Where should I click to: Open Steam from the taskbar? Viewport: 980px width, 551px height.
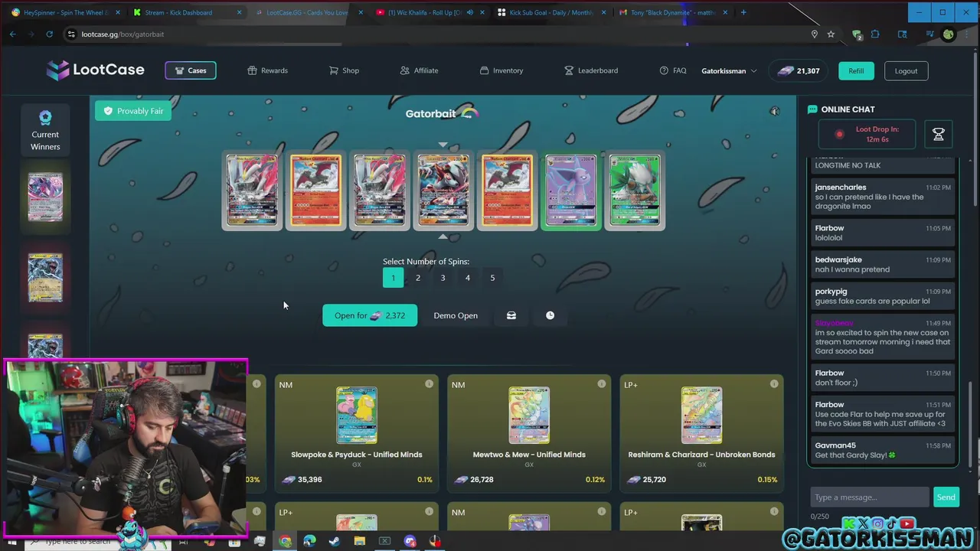click(x=335, y=542)
